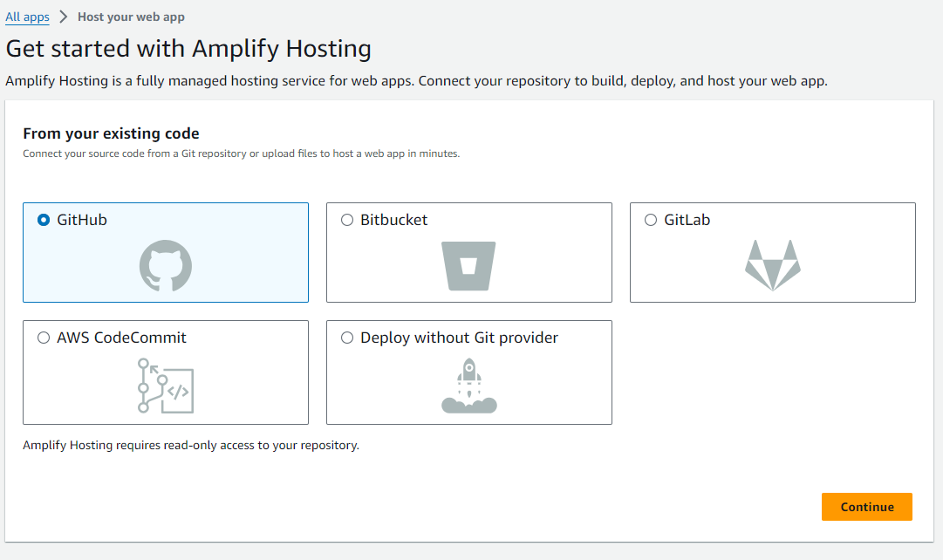This screenshot has width=943, height=560.
Task: Click the 'GitLab' option label
Action: (687, 220)
